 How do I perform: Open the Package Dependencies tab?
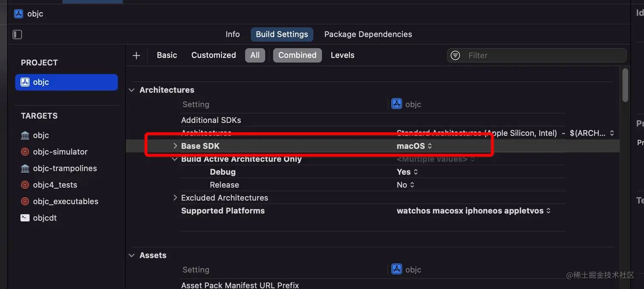click(368, 35)
